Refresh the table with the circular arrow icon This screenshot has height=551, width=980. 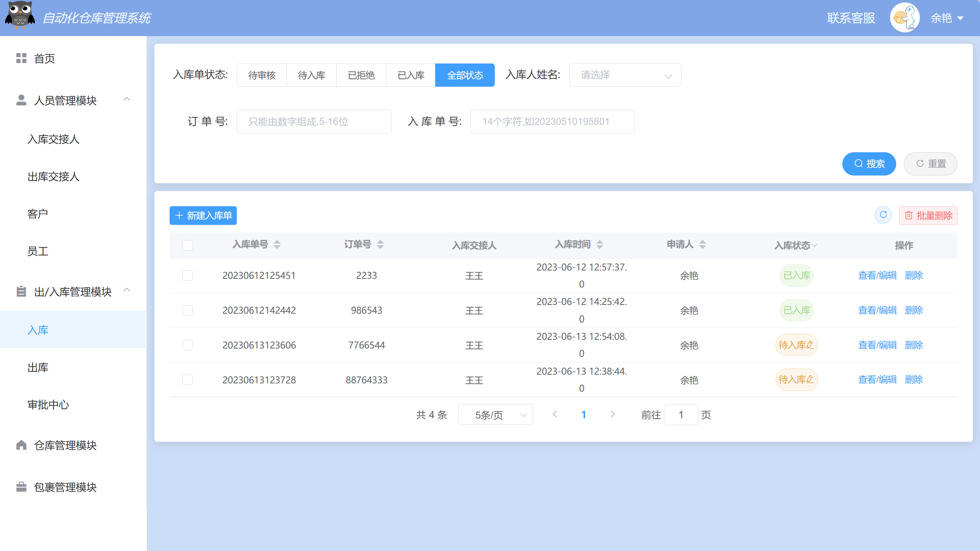883,215
